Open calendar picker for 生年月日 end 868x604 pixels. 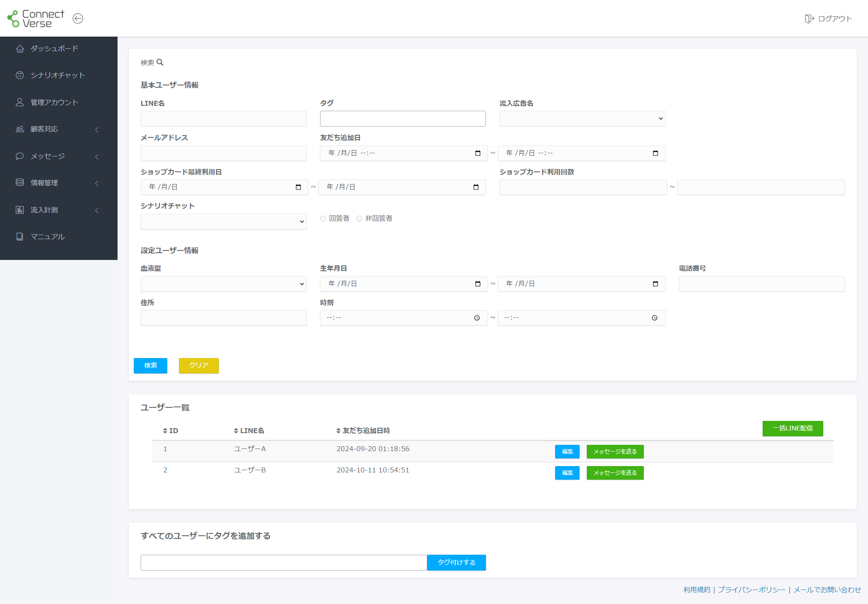[656, 284]
